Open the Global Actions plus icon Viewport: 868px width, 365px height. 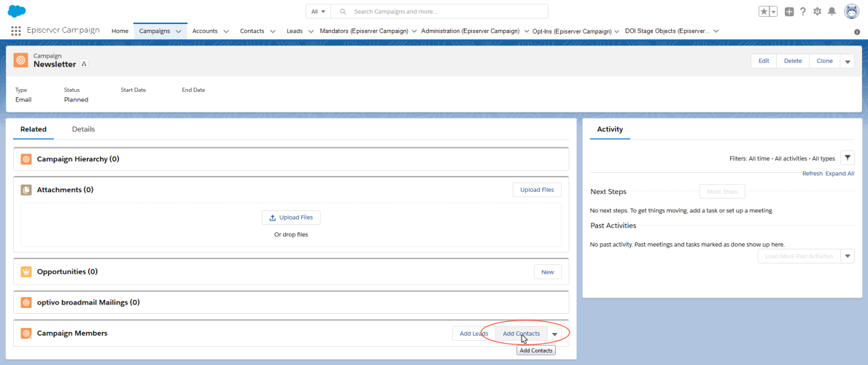click(789, 11)
